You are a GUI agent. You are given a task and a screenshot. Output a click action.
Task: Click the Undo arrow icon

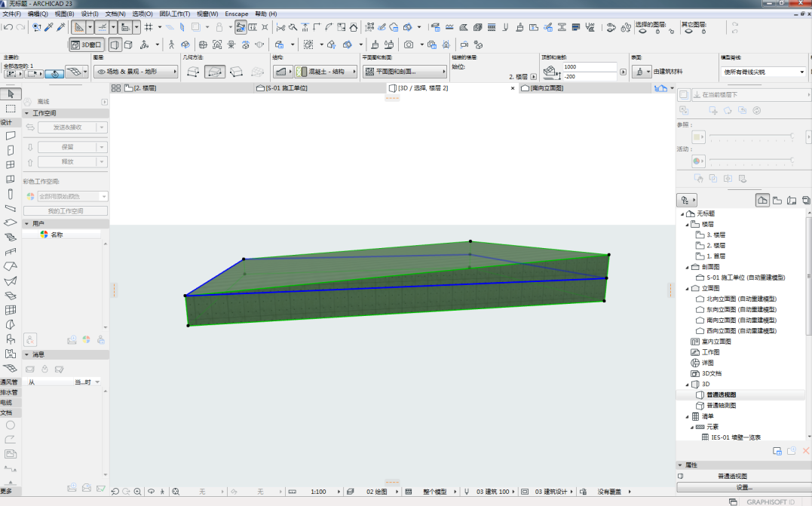(x=8, y=27)
